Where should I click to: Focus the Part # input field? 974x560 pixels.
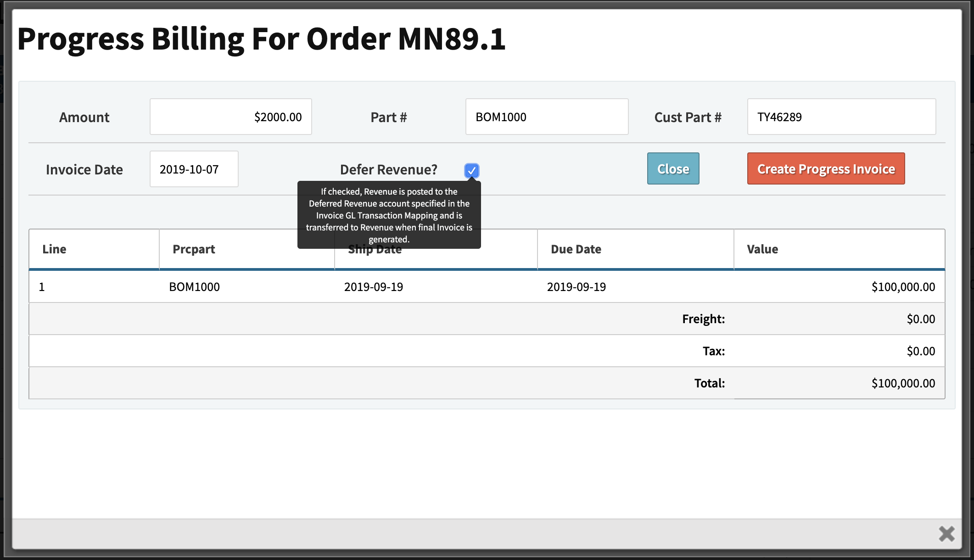coord(547,117)
